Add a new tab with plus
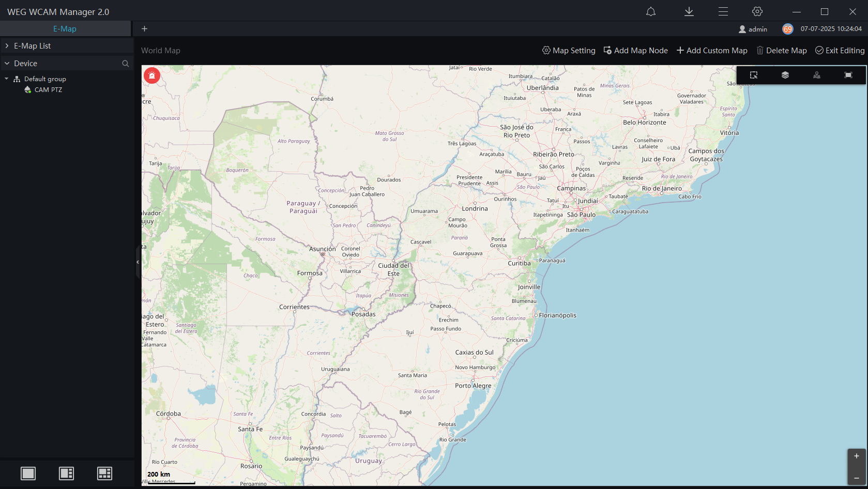 145,29
